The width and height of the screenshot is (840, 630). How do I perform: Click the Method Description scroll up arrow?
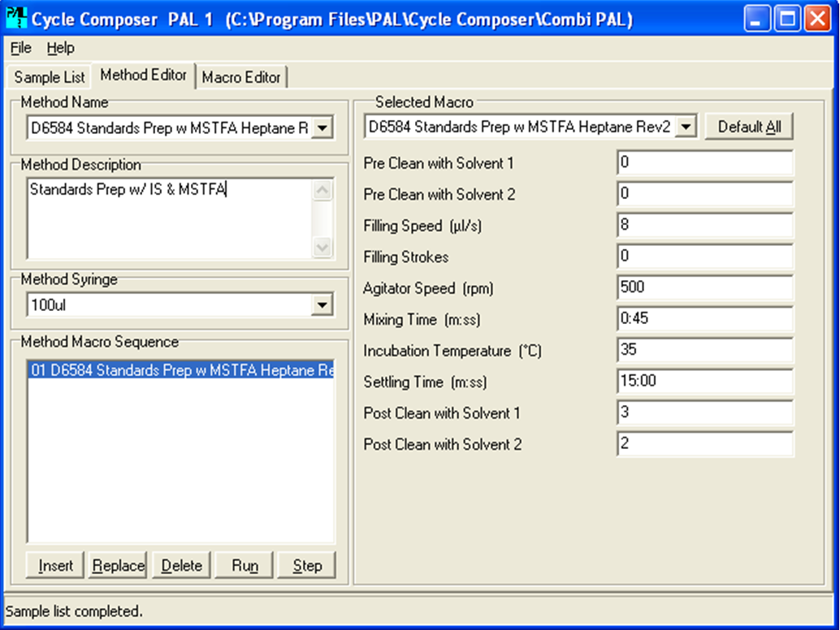(x=323, y=190)
